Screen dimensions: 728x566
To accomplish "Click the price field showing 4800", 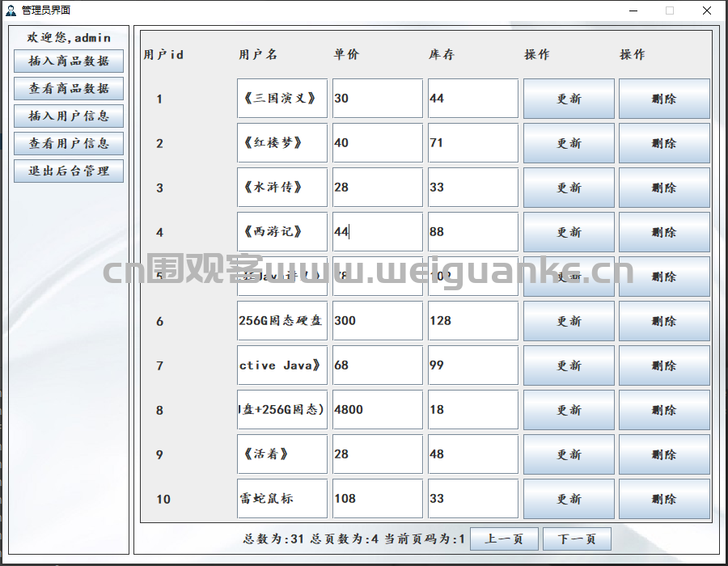I will [378, 410].
